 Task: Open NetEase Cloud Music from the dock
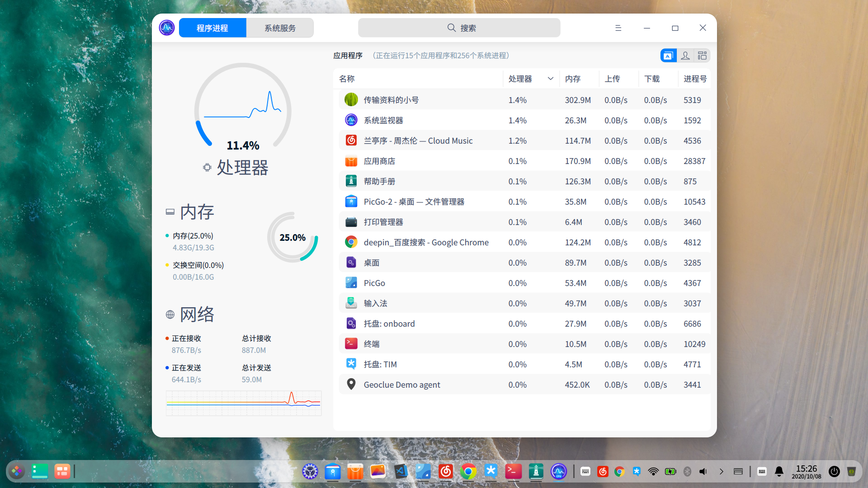pos(446,471)
